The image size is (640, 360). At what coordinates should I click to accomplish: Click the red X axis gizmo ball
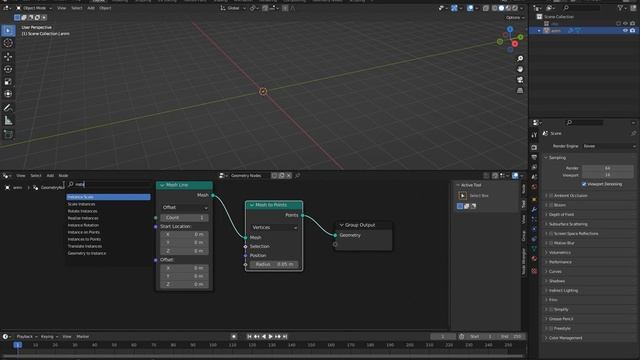515,44
